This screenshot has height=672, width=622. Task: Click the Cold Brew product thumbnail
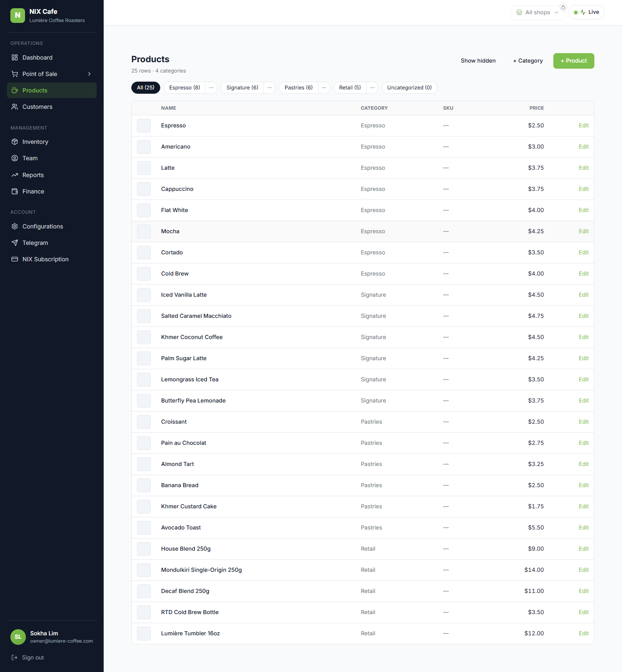click(144, 274)
